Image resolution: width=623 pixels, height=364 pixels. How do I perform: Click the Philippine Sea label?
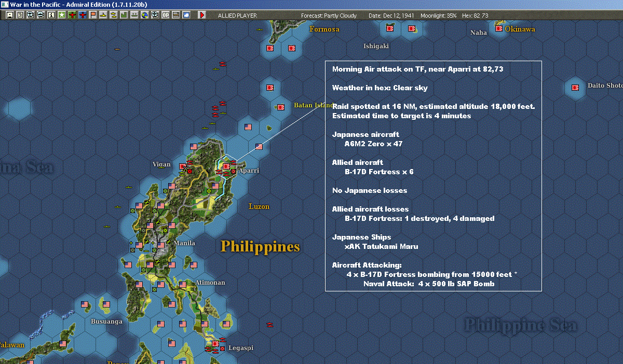coord(520,325)
